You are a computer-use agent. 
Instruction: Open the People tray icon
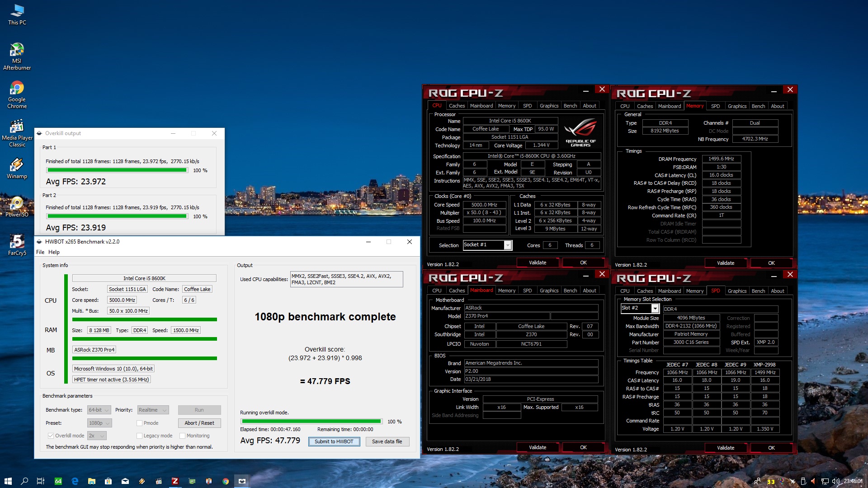[757, 481]
